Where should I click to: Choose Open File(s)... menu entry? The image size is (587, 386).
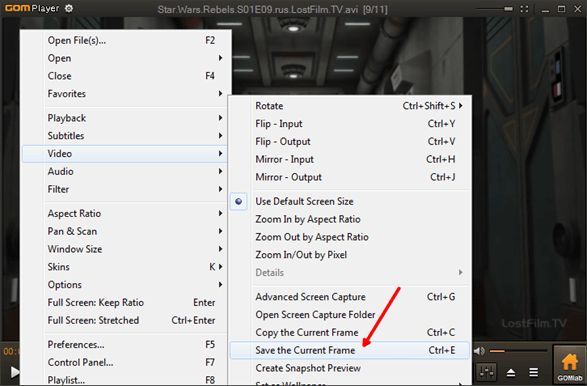point(125,40)
